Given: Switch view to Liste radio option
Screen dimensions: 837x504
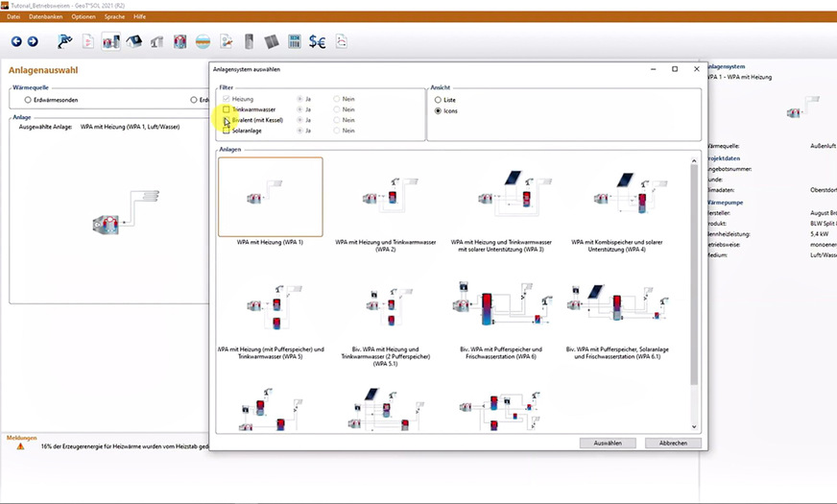Looking at the screenshot, I should point(439,100).
